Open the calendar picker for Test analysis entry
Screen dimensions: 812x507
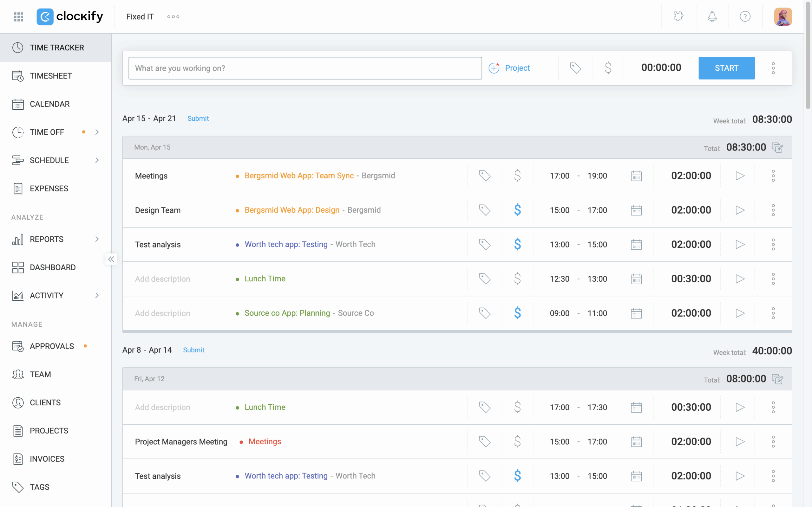tap(636, 244)
